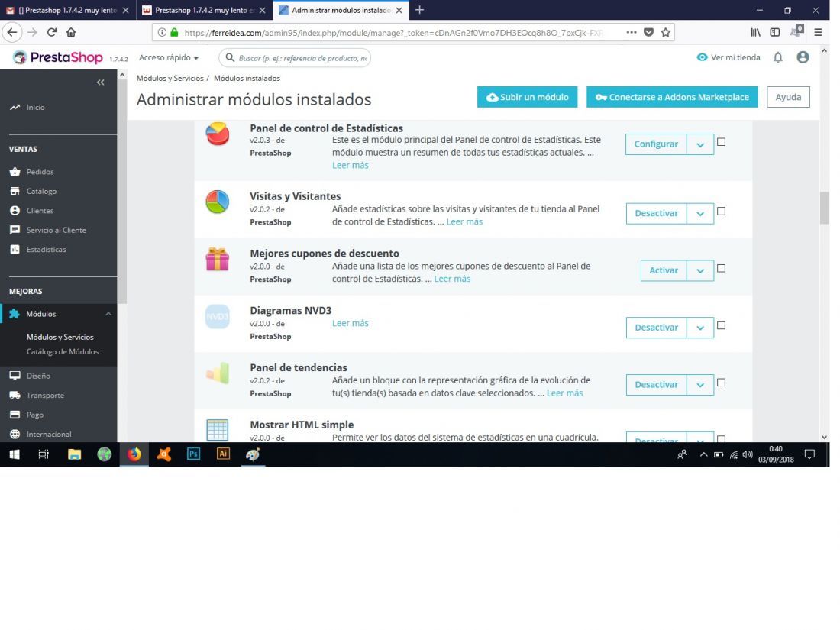Click the Módulos y Servicios breadcrumb

[x=170, y=78]
